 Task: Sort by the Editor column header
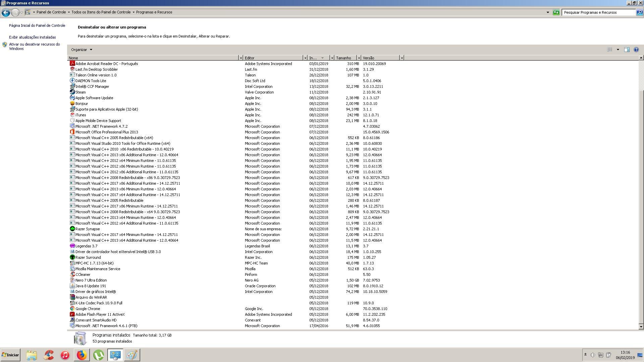[x=273, y=58]
